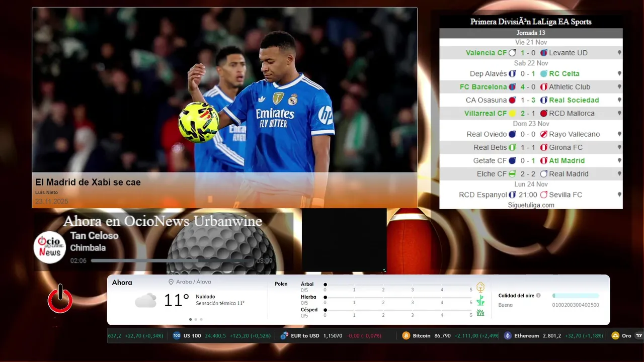
Task: Click the article date 23.11.2025
Action: pyautogui.click(x=52, y=202)
